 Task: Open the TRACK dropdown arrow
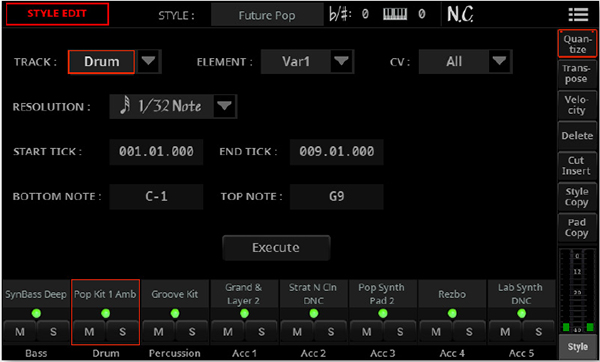[x=148, y=61]
